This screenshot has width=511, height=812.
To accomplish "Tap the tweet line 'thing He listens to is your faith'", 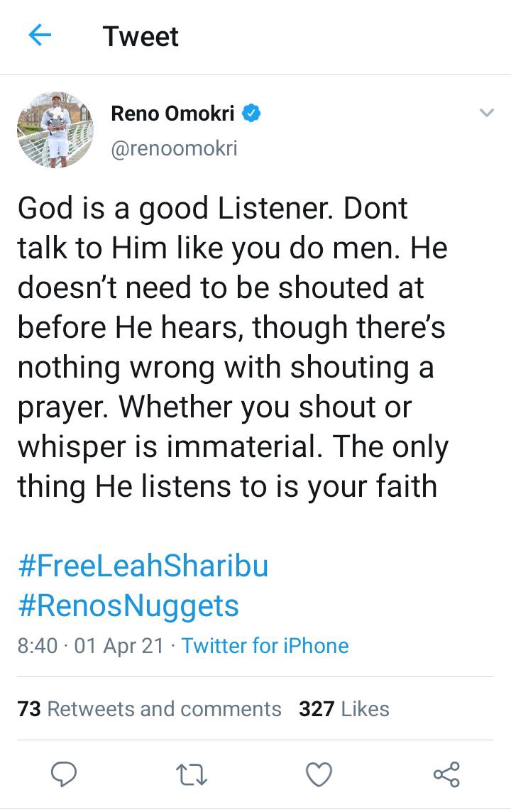I will pos(227,488).
